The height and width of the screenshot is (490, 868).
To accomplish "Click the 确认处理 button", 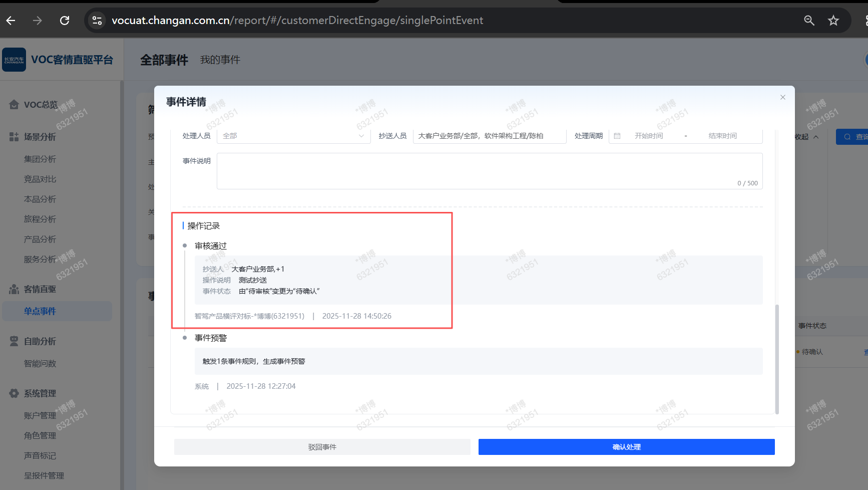I will pos(626,447).
